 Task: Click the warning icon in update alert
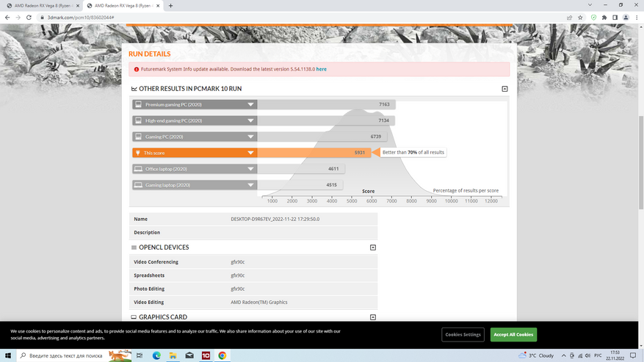point(137,70)
